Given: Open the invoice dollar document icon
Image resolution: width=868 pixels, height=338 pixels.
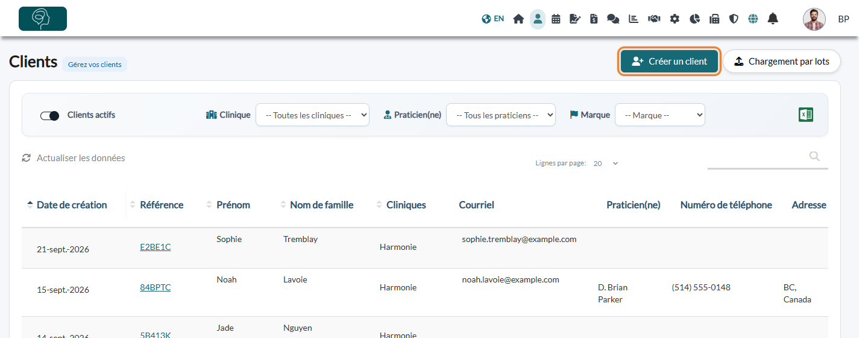Looking at the screenshot, I should [x=594, y=19].
